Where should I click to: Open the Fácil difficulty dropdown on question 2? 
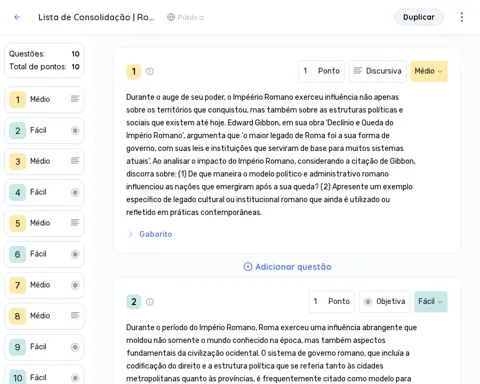click(x=431, y=302)
